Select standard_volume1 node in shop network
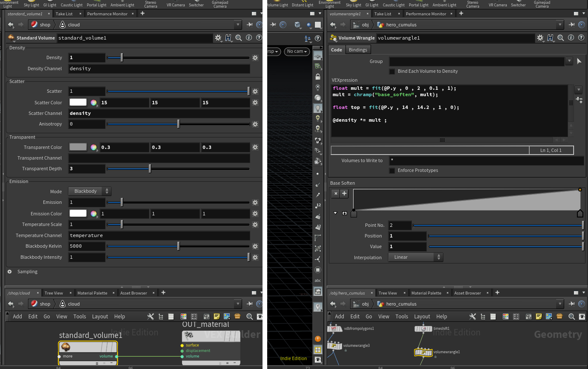The width and height of the screenshot is (588, 369). [x=88, y=352]
